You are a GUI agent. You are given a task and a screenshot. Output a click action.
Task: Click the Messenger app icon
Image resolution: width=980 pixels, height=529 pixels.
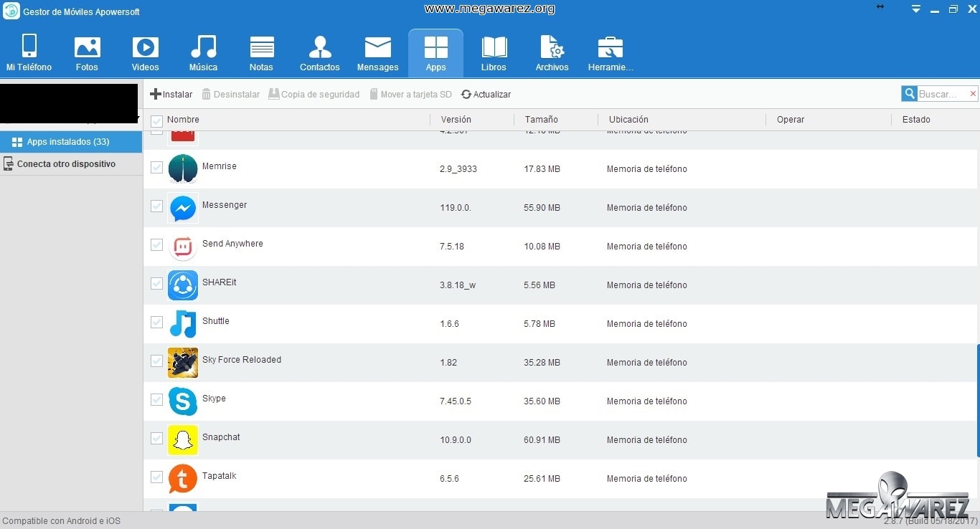[x=183, y=208]
